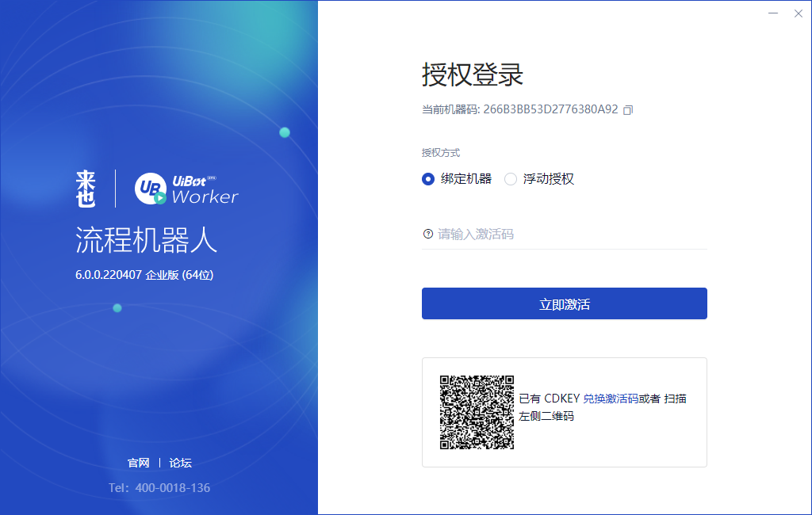Click the 授权登录 heading

coord(473,74)
